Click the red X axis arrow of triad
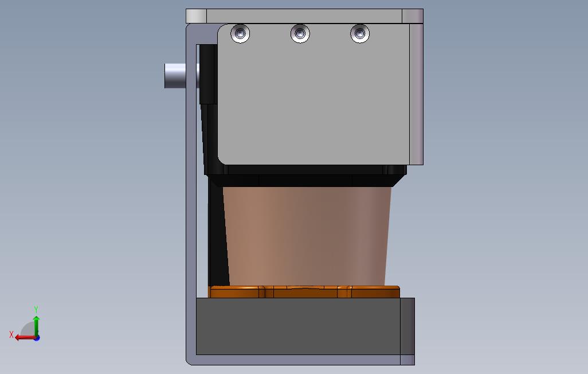The image size is (588, 374). coord(25,338)
